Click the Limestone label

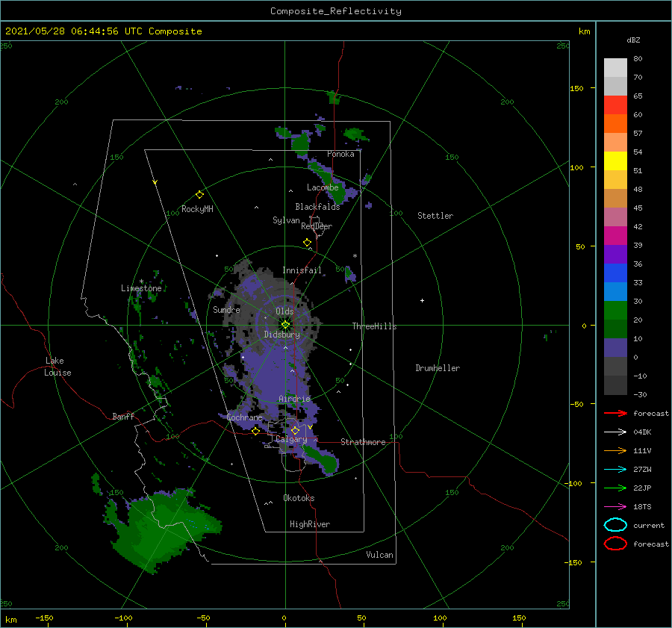point(141,288)
